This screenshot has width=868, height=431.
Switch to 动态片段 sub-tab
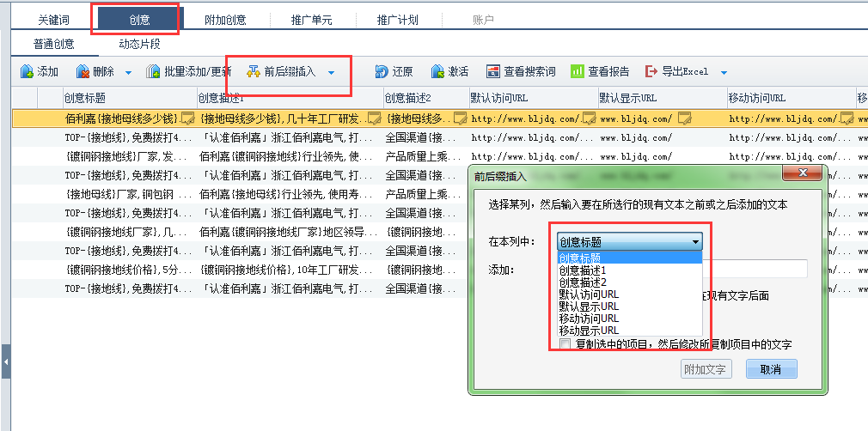(x=139, y=44)
